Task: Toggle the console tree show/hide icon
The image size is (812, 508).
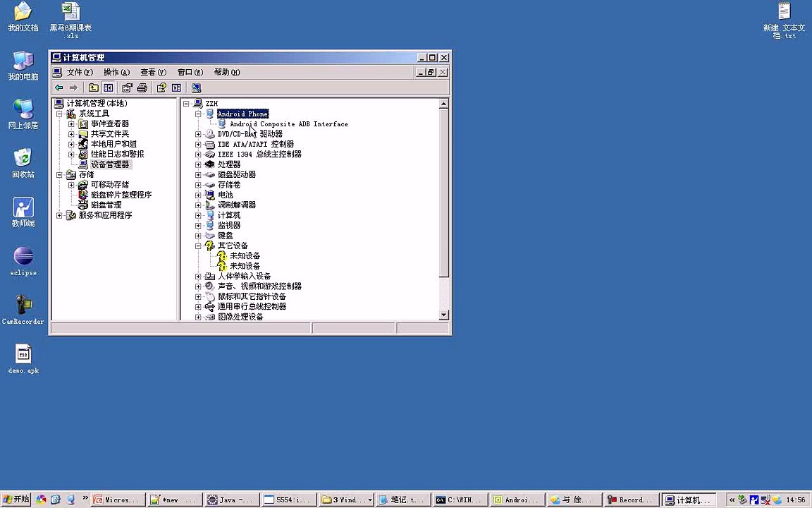Action: [109, 87]
